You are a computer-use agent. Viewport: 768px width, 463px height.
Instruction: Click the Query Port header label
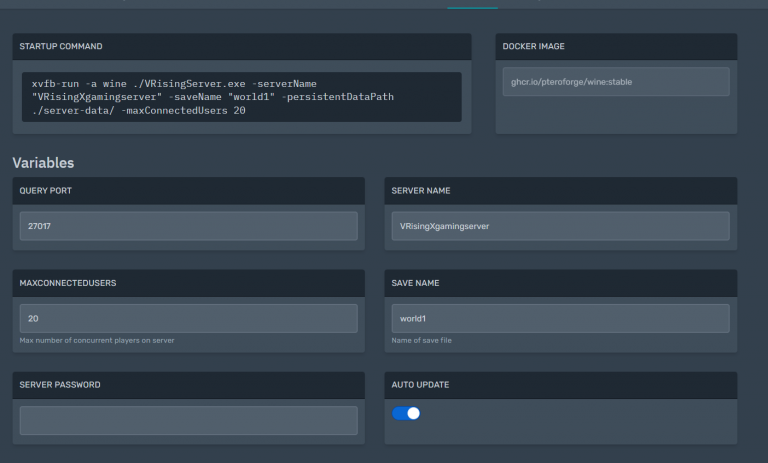point(46,190)
